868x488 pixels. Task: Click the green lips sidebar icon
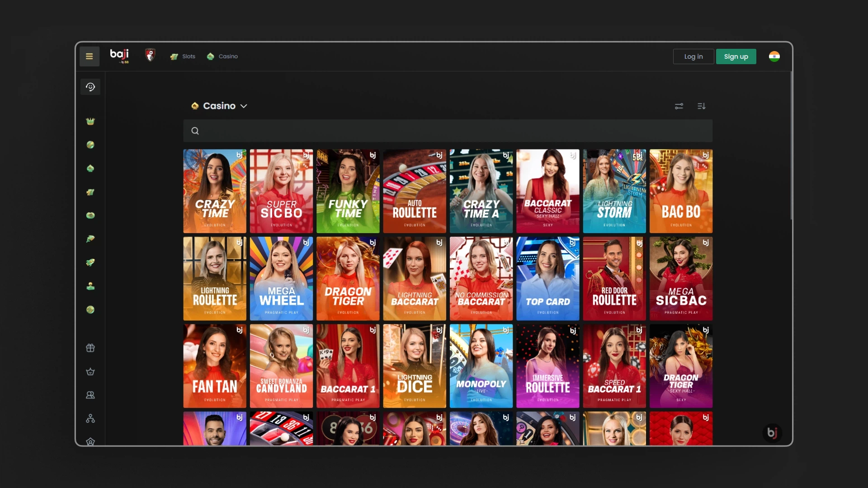(x=90, y=216)
